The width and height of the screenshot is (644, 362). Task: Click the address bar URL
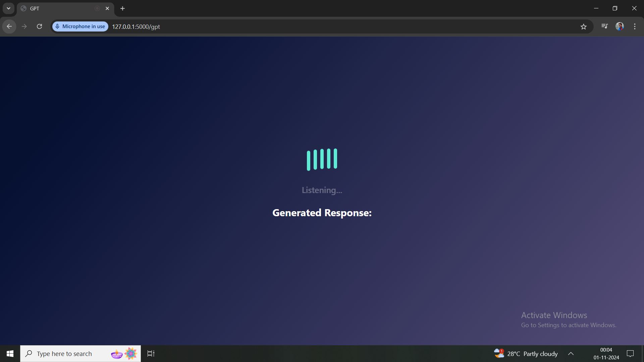[136, 27]
